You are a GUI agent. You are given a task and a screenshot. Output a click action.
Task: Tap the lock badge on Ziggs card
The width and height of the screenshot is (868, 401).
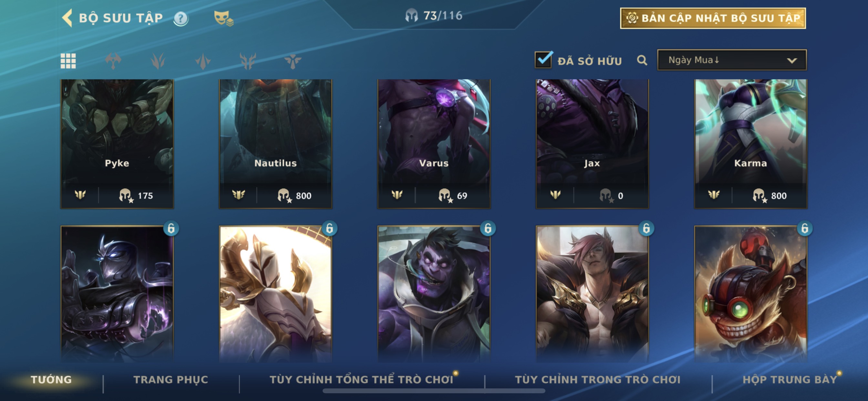coord(805,229)
